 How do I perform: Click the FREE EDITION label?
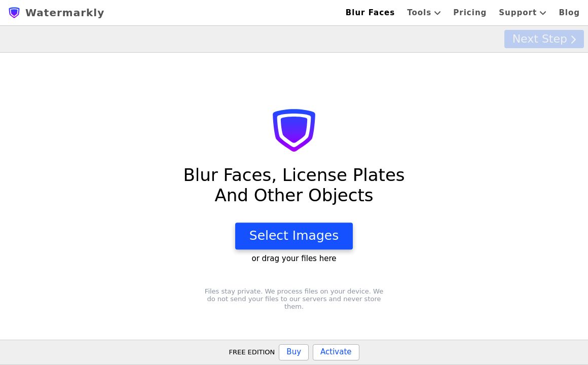click(x=251, y=352)
